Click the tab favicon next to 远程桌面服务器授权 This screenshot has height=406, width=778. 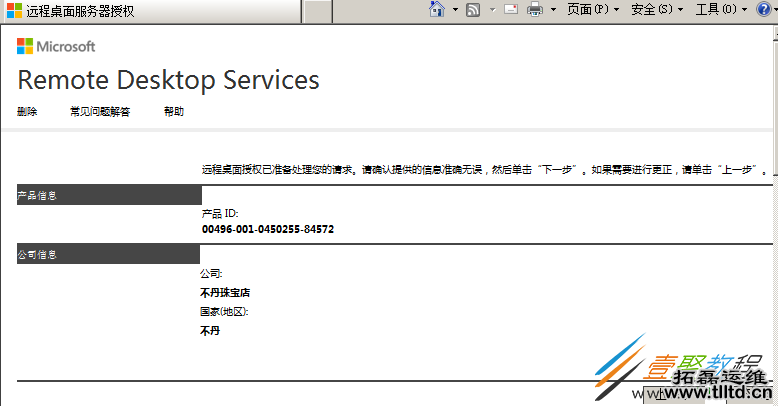pyautogui.click(x=14, y=10)
